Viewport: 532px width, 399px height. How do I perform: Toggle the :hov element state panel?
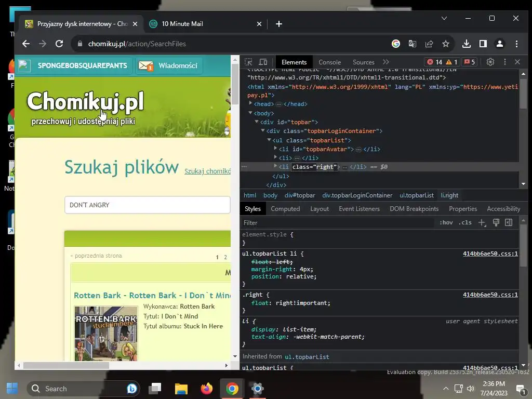tap(446, 222)
